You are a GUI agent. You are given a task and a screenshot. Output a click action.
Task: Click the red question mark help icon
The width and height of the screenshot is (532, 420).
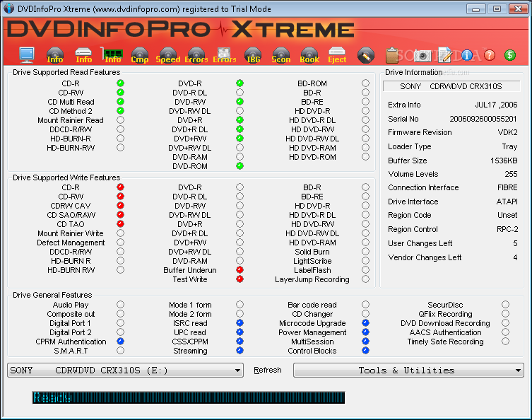pos(489,55)
